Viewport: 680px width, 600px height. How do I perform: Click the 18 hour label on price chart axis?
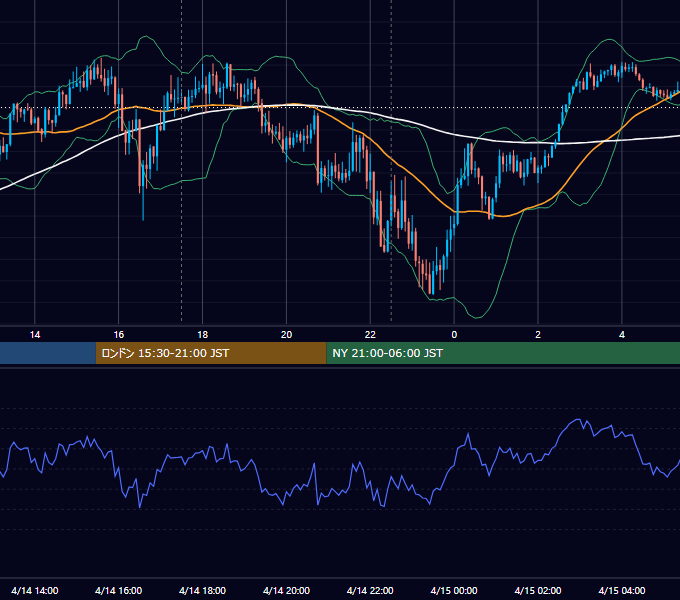click(x=203, y=335)
